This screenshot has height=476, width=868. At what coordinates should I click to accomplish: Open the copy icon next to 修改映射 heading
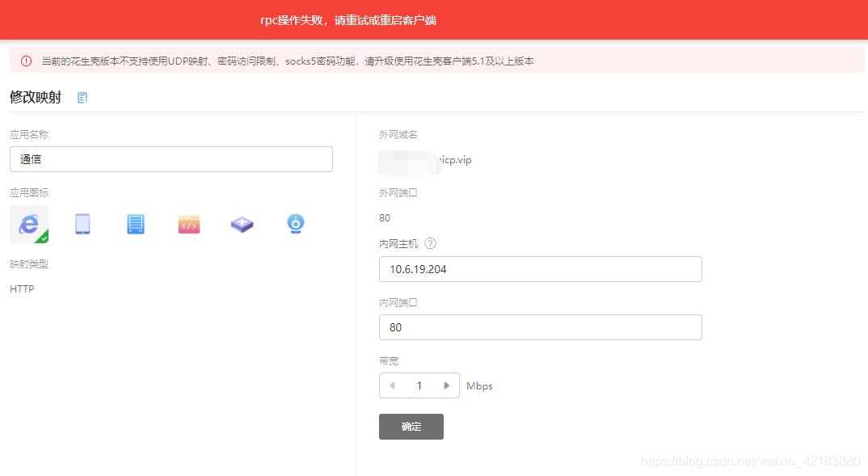coord(82,97)
